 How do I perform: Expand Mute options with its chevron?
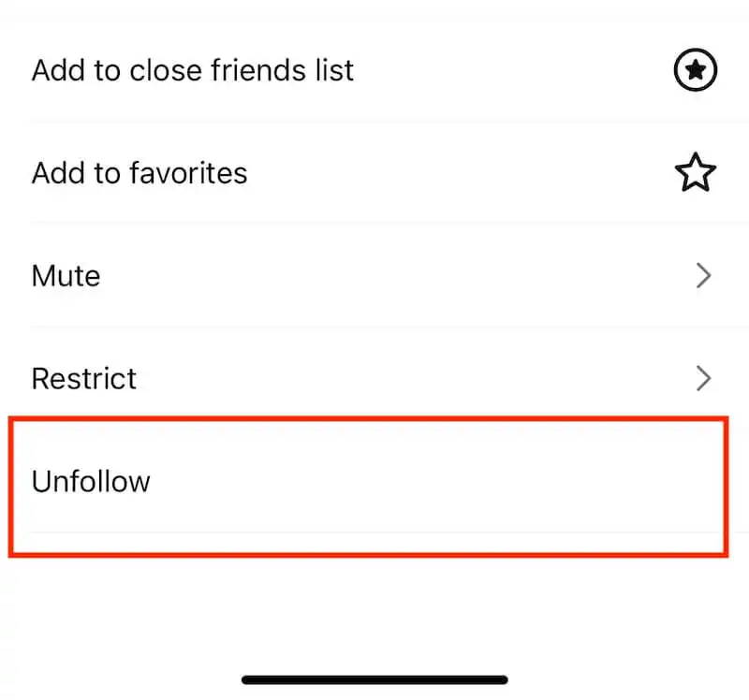[x=703, y=275]
